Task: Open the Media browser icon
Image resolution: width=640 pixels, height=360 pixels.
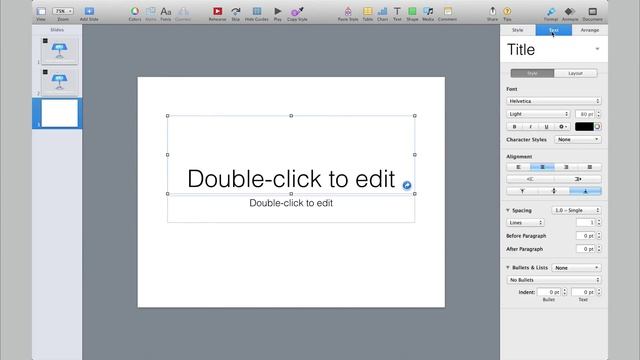Action: 428,11
